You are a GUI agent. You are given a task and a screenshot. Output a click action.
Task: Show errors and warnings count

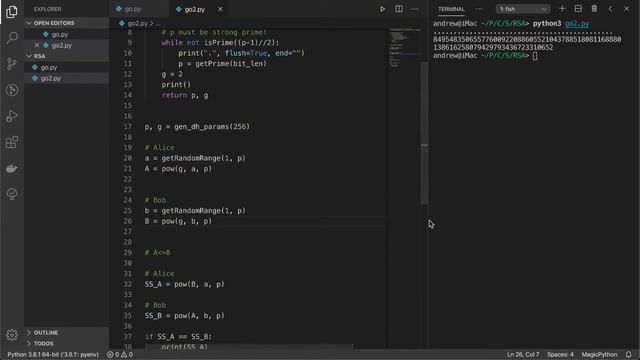pyautogui.click(x=120, y=354)
